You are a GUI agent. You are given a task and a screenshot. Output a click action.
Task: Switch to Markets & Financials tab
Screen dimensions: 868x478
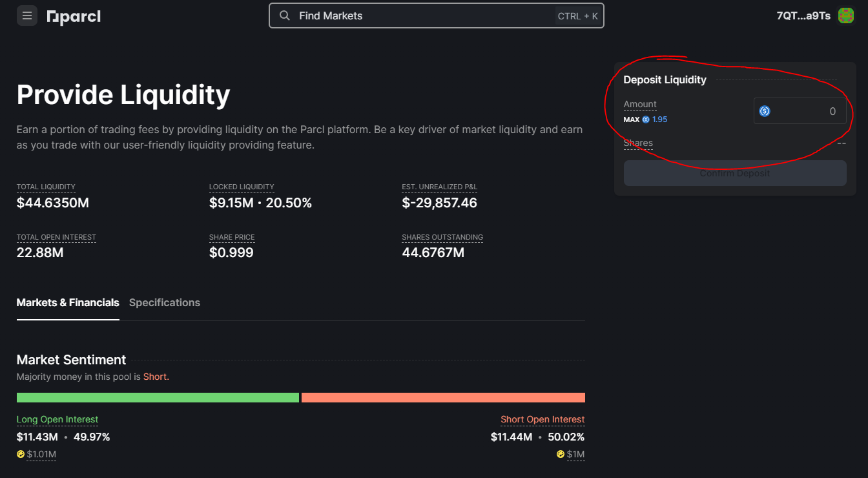click(x=68, y=302)
